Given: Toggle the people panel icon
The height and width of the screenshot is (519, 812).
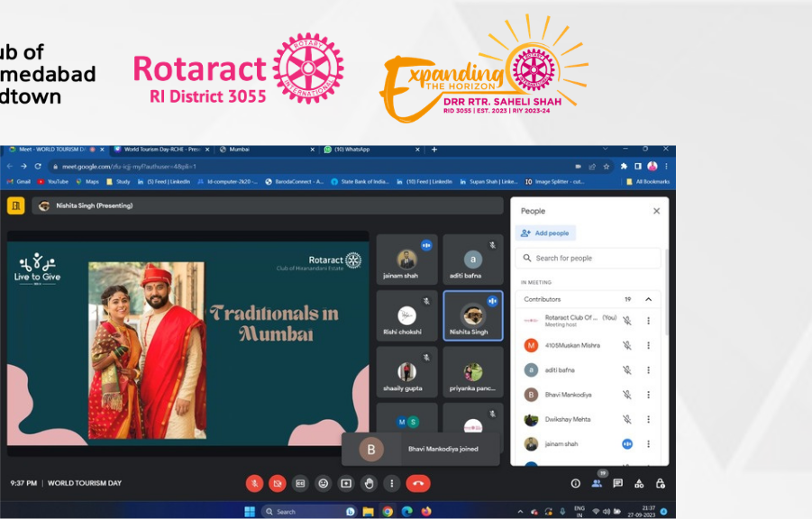Looking at the screenshot, I should 597,483.
